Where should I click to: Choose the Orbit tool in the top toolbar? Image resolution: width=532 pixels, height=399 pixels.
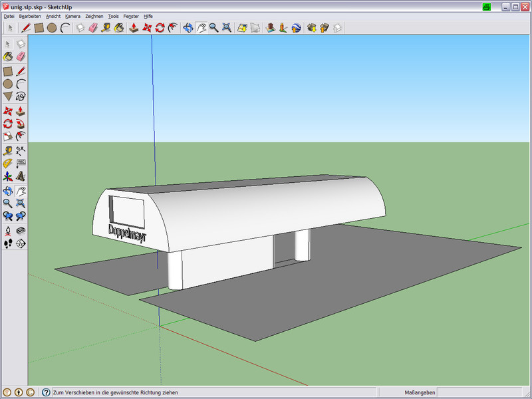coord(188,28)
